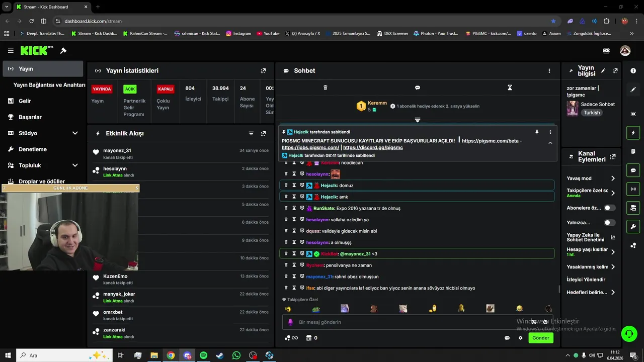Open jobs.pigsmc.com link in pinned message

tap(310, 147)
